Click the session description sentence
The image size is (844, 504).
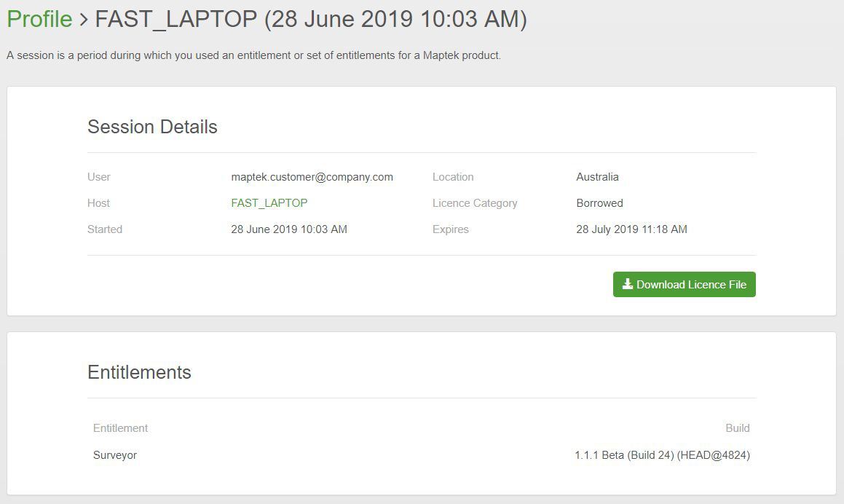[x=253, y=55]
